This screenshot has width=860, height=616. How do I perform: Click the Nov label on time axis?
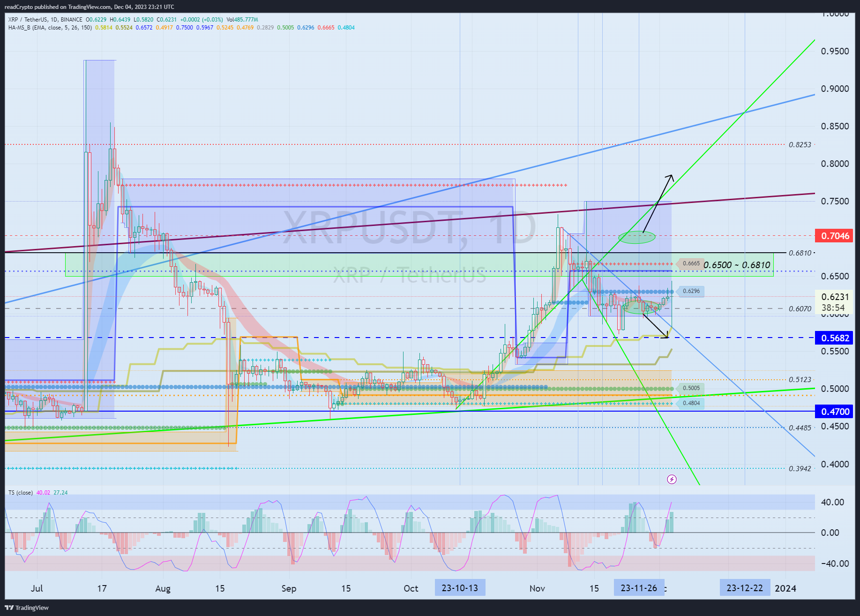[x=537, y=588]
